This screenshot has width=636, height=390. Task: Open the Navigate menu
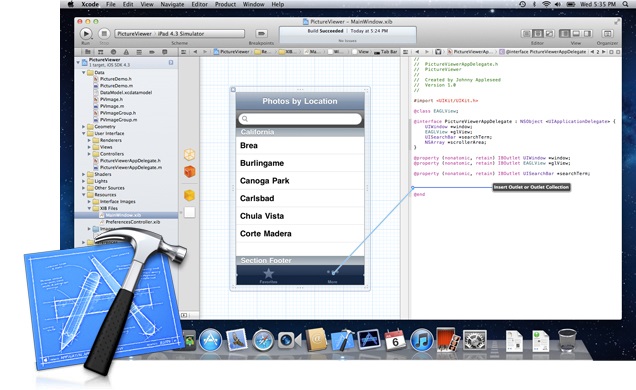coord(172,4)
